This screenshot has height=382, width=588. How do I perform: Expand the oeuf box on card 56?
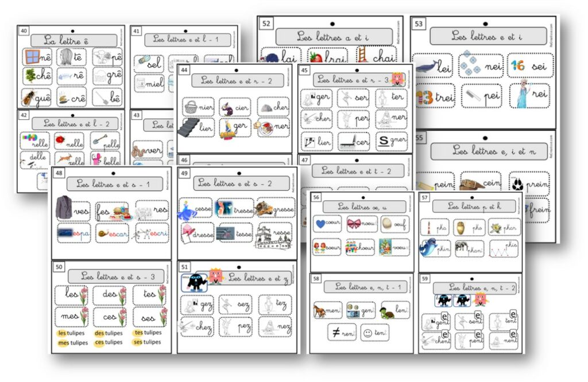coord(394,224)
